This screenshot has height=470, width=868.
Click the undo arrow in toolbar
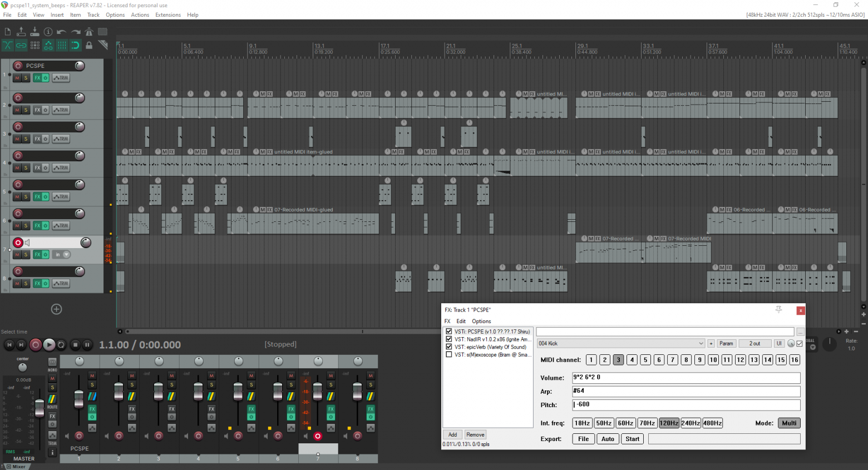62,32
